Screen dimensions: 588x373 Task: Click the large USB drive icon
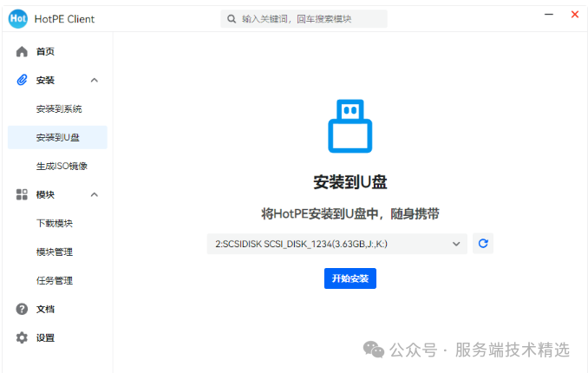[x=350, y=126]
